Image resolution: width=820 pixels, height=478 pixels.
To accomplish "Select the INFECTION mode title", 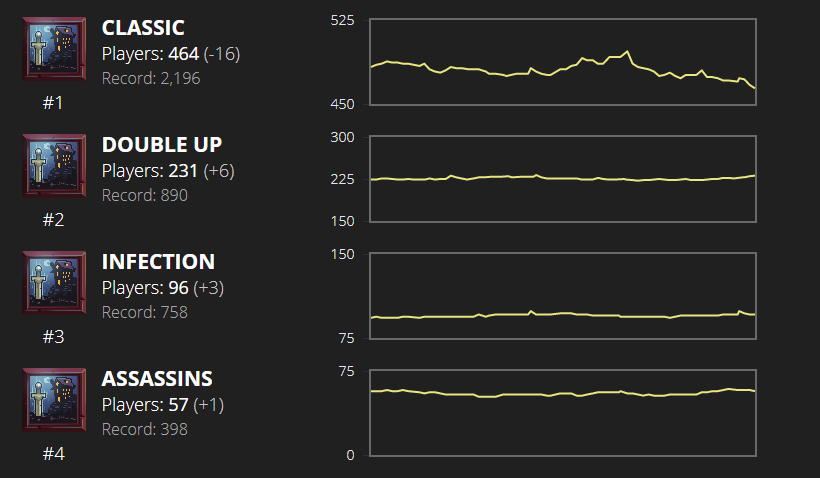I will tap(158, 262).
